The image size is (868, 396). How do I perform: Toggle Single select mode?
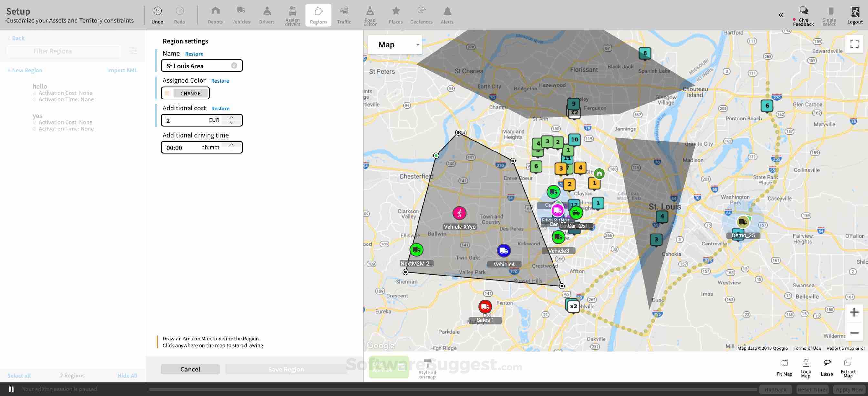830,15
